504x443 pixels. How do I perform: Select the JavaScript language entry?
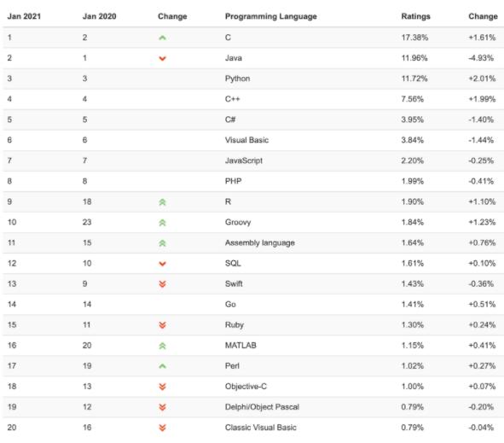point(244,160)
